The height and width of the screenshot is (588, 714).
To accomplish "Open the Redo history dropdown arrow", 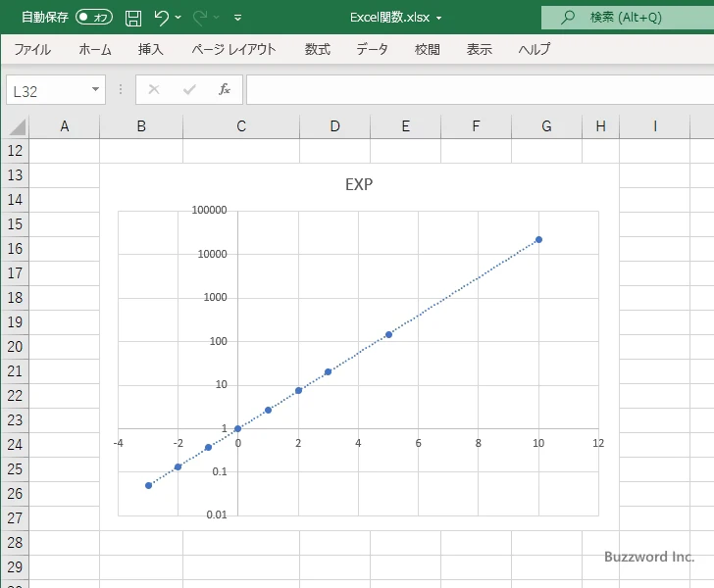I will pos(217,18).
